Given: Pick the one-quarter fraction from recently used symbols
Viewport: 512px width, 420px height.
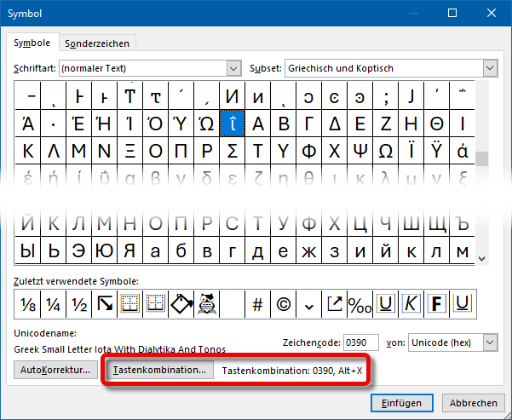Looking at the screenshot, I should [53, 304].
